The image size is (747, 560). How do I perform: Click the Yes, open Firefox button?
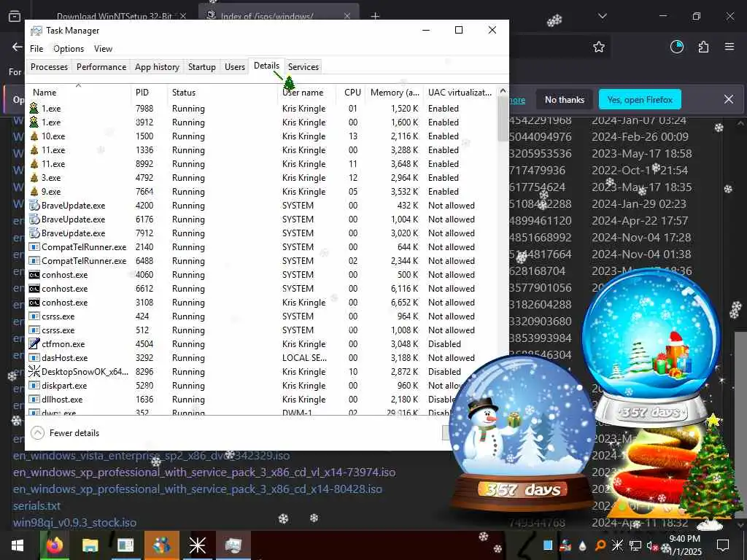(x=640, y=99)
